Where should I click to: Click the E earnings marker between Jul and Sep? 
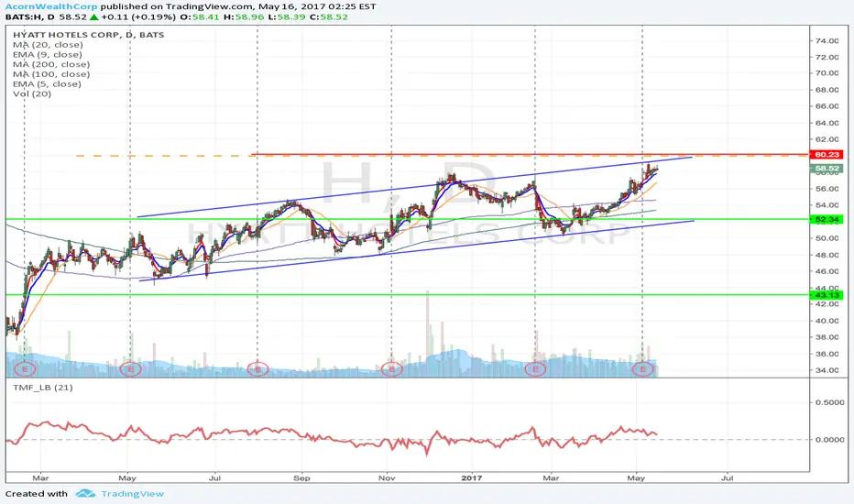point(257,369)
